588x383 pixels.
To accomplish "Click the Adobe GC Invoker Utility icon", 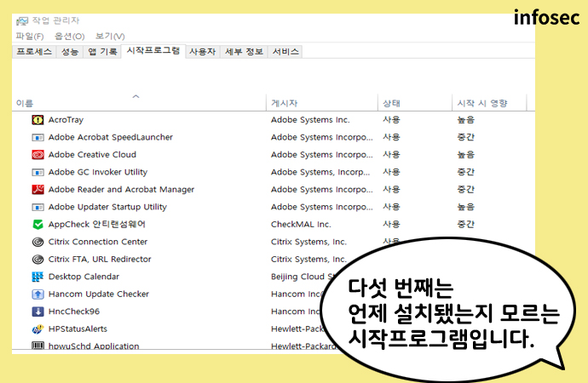I will point(37,172).
